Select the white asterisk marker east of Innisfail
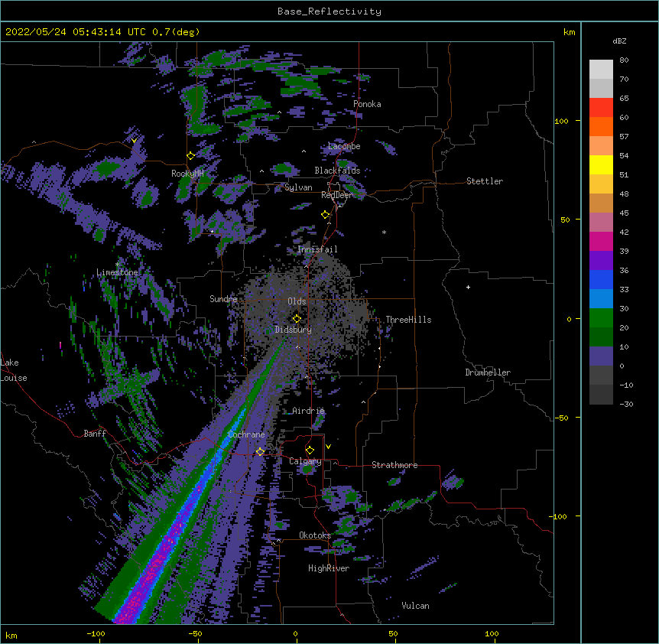Screen dimensions: 659x644 click(384, 233)
